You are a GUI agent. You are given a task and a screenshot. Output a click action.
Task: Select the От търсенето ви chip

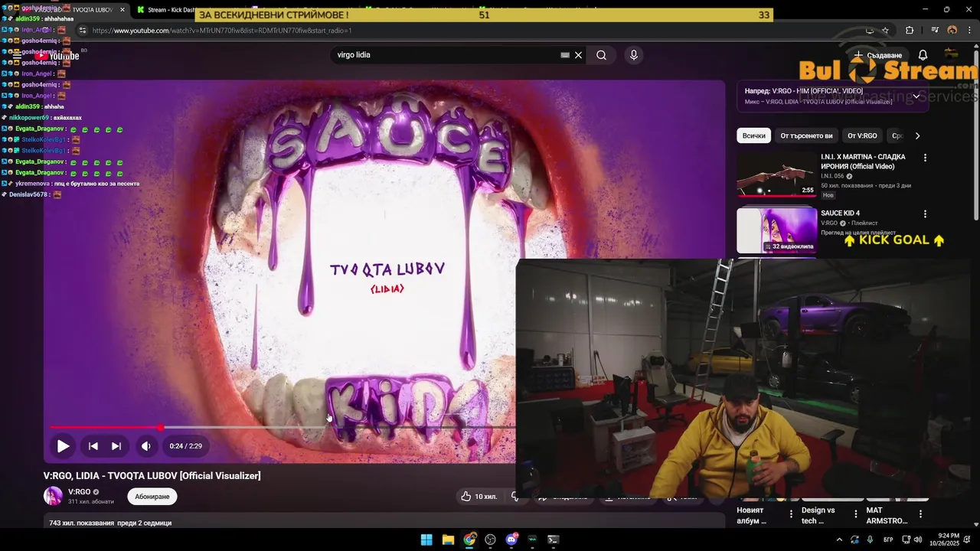(x=806, y=135)
